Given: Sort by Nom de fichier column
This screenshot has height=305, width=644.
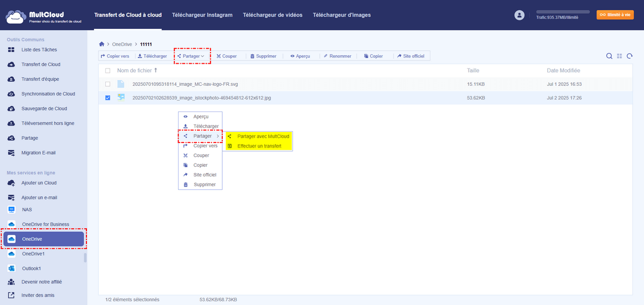Looking at the screenshot, I should point(137,70).
